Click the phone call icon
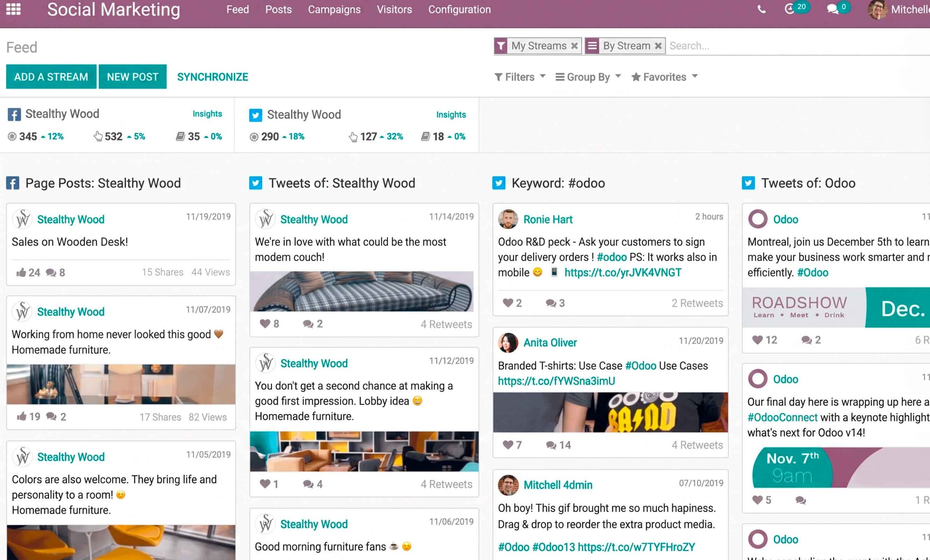The image size is (930, 560). click(762, 9)
